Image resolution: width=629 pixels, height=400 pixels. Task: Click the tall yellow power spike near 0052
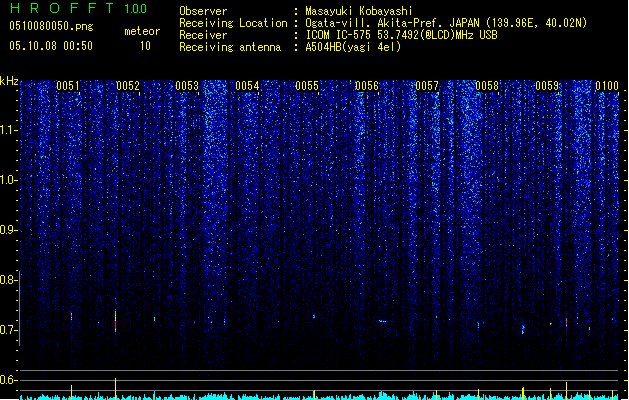[x=116, y=388]
